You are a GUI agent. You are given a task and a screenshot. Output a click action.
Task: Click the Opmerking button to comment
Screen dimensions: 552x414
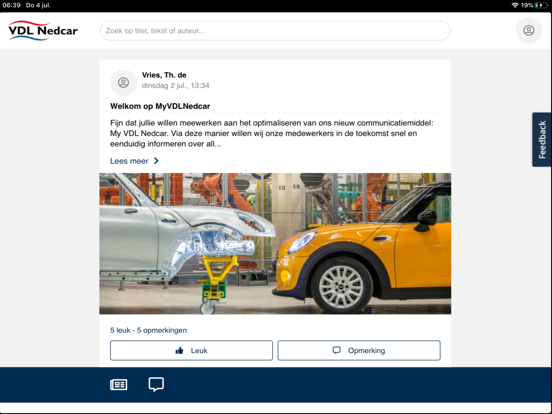359,350
